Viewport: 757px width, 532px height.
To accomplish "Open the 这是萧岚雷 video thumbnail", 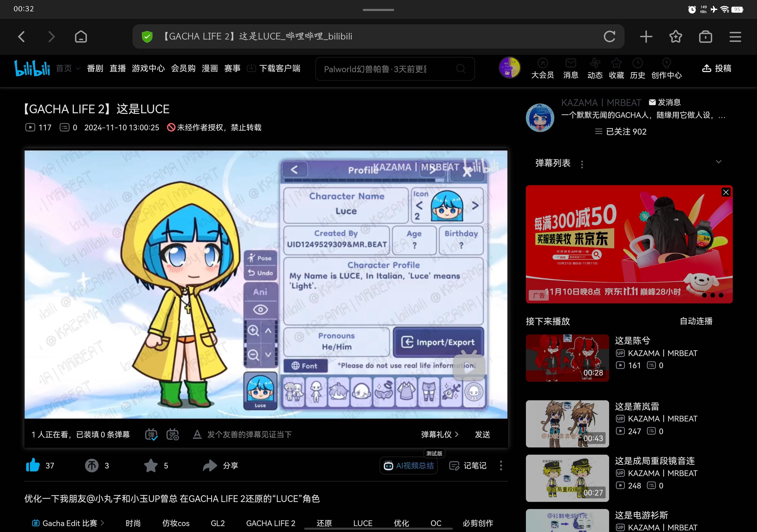I will click(x=567, y=424).
